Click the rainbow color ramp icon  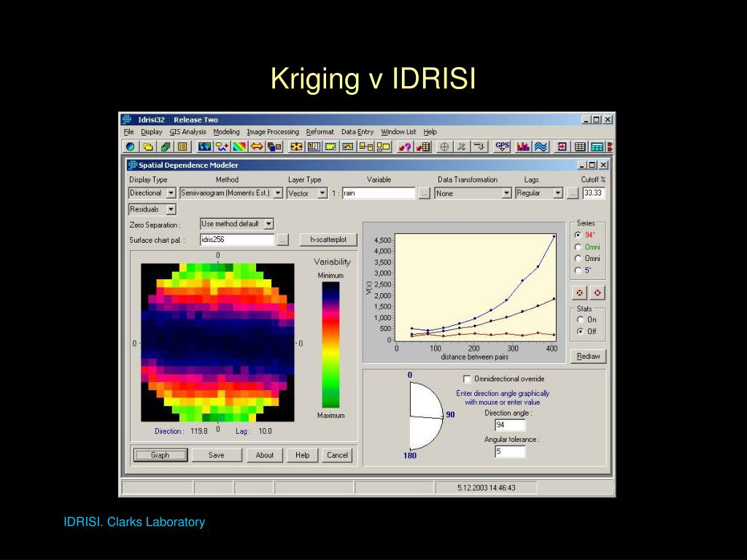point(239,147)
